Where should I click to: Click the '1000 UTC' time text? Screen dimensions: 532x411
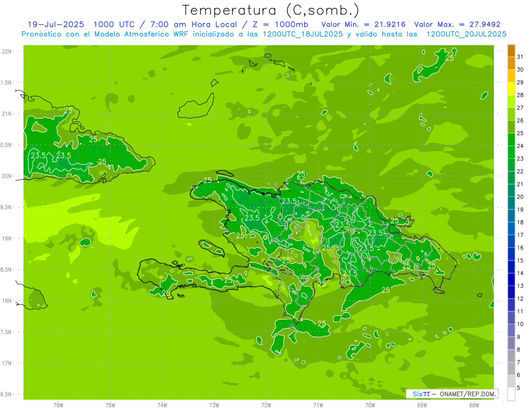pyautogui.click(x=114, y=24)
